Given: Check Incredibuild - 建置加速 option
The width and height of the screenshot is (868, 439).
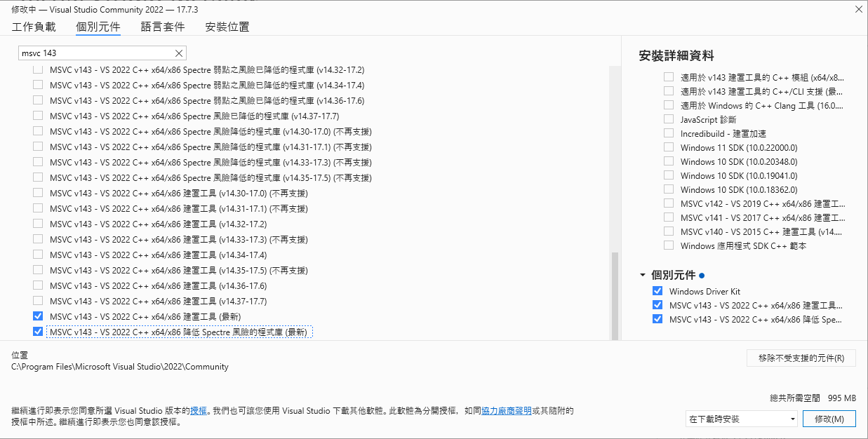Looking at the screenshot, I should point(669,134).
